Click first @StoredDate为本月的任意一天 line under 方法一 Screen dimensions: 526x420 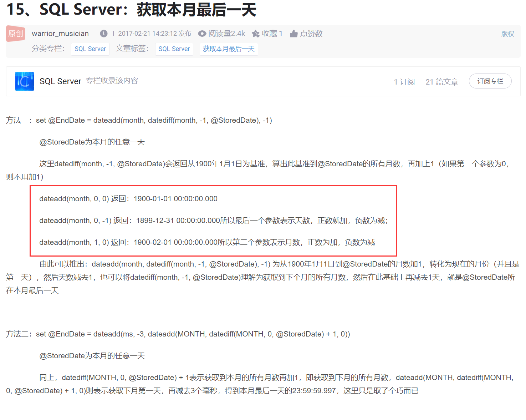[92, 142]
